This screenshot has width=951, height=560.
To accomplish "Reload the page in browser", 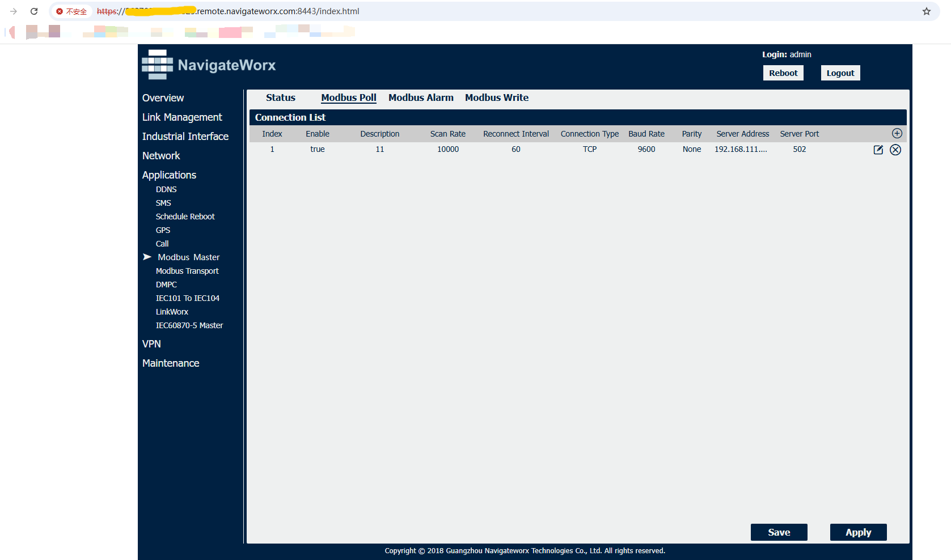I will click(x=34, y=11).
